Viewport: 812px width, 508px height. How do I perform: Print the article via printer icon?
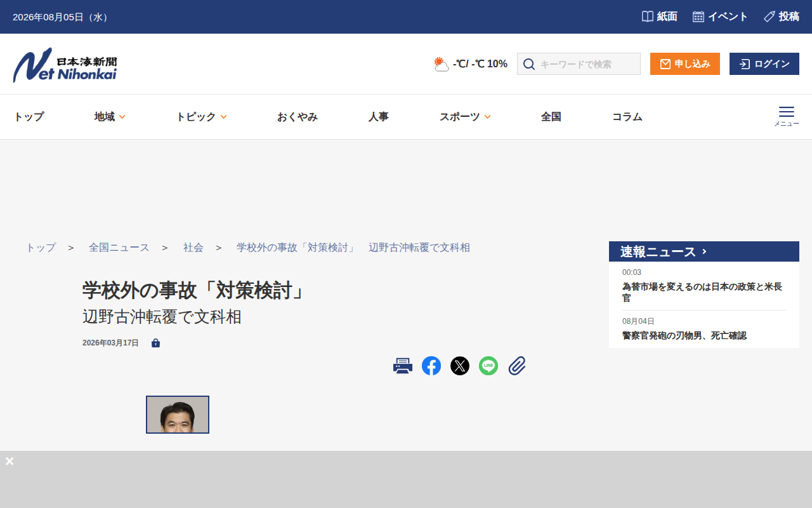point(403,366)
